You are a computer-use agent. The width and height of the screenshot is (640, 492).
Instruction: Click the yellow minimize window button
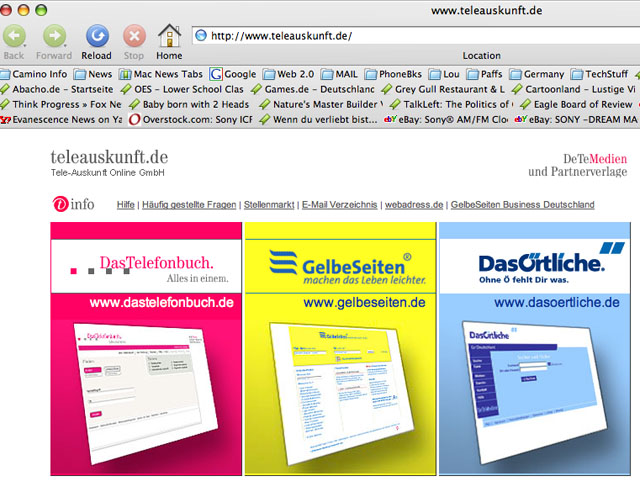pyautogui.click(x=23, y=10)
